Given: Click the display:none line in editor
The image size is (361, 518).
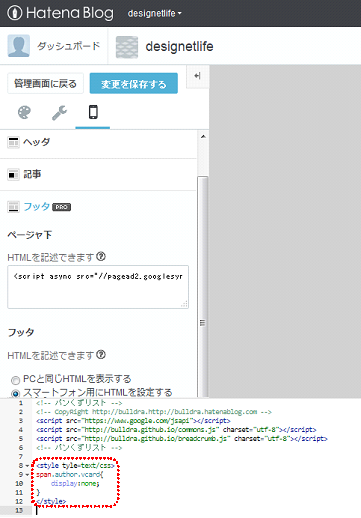Looking at the screenshot, I should point(75,483).
